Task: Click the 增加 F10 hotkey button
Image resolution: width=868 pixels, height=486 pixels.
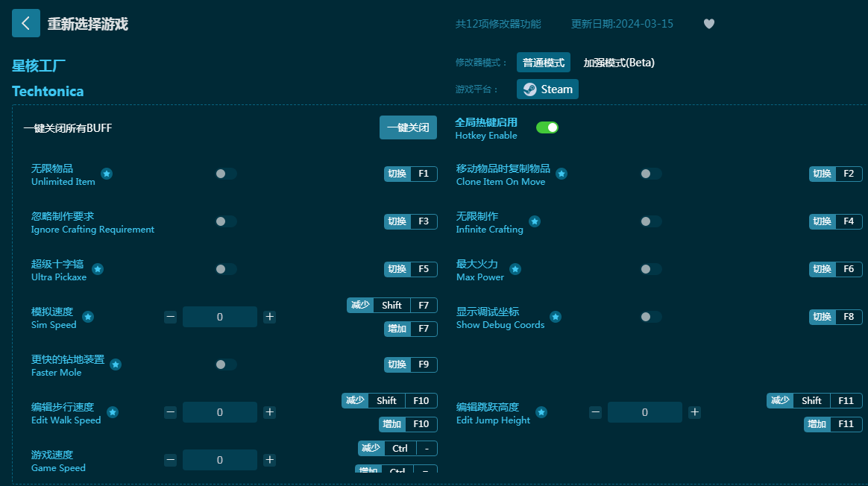Action: coord(408,424)
